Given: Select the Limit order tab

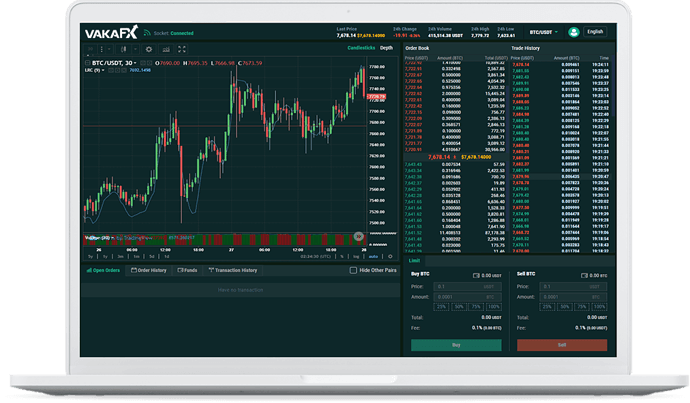Looking at the screenshot, I should [415, 260].
